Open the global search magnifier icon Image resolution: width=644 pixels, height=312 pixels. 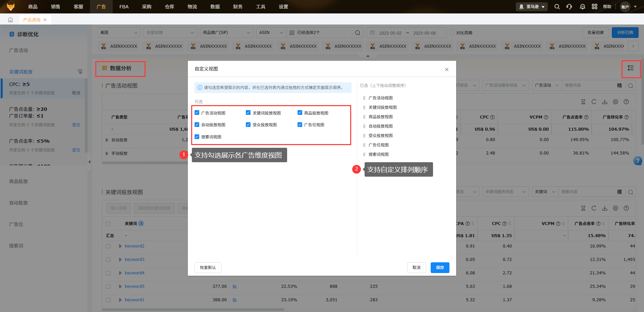[557, 7]
